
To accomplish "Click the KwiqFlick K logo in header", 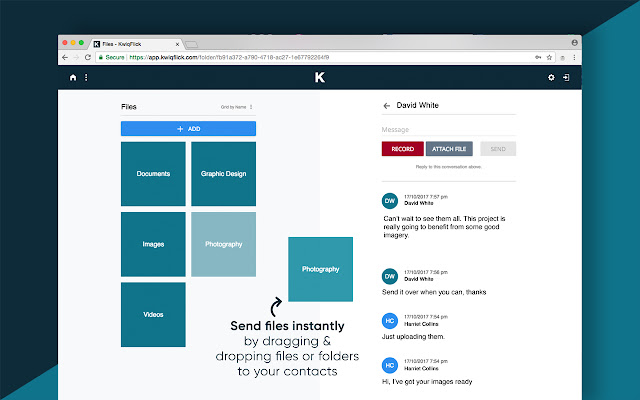I will [x=320, y=77].
